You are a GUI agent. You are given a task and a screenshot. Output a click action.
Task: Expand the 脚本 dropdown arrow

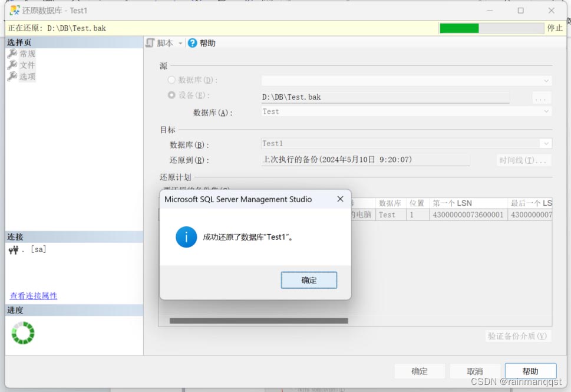tap(181, 44)
